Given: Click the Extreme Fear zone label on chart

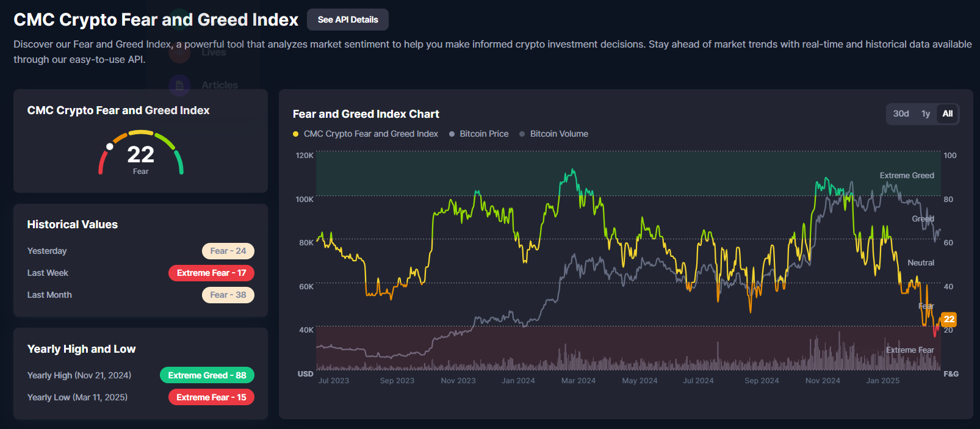Looking at the screenshot, I should point(910,350).
